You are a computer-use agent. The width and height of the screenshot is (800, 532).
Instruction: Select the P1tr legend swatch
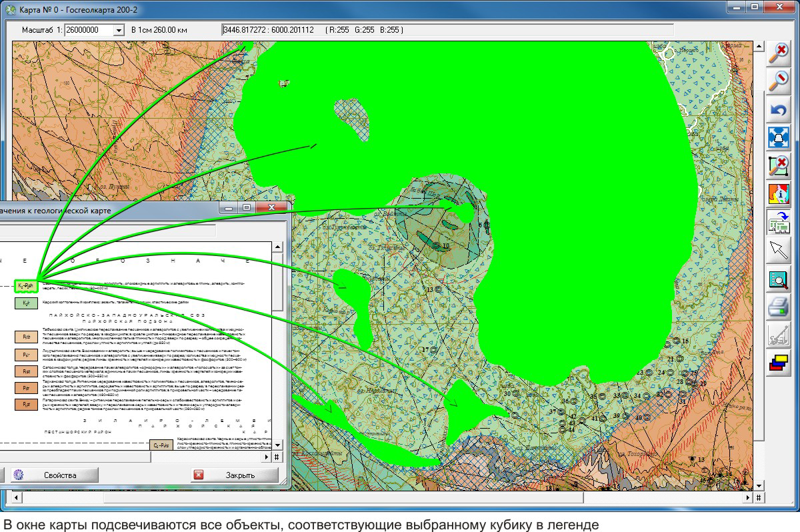(26, 387)
